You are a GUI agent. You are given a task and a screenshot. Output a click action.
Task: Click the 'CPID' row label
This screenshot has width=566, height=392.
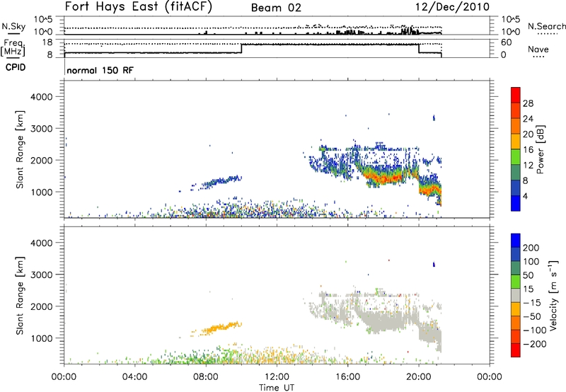(16, 67)
